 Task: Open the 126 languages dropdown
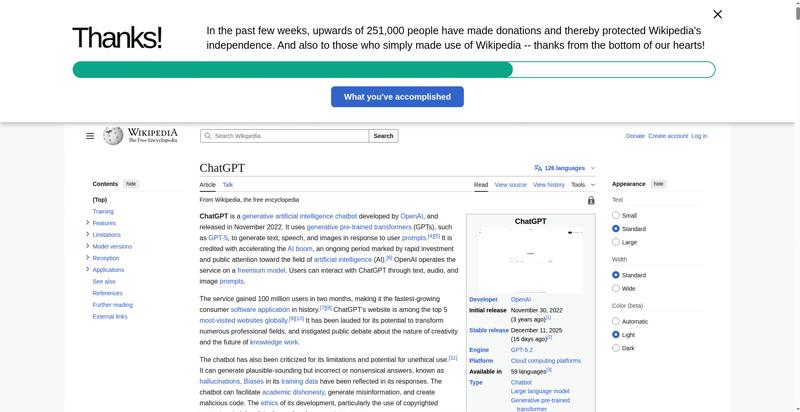(565, 168)
